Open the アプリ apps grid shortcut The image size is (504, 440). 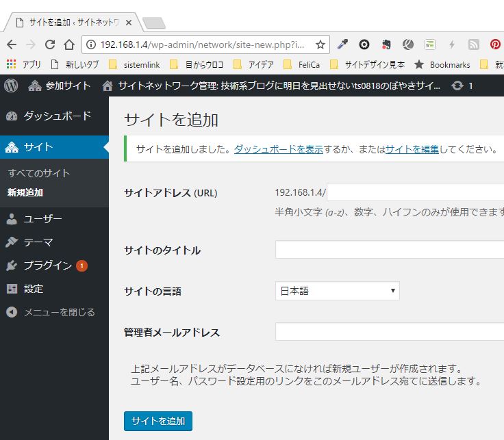[x=24, y=64]
